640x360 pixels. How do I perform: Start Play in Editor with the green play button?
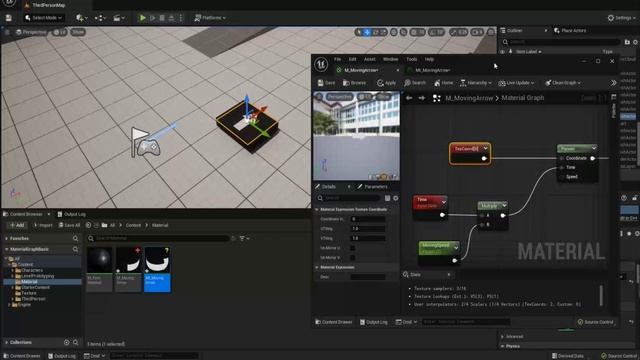coord(142,18)
